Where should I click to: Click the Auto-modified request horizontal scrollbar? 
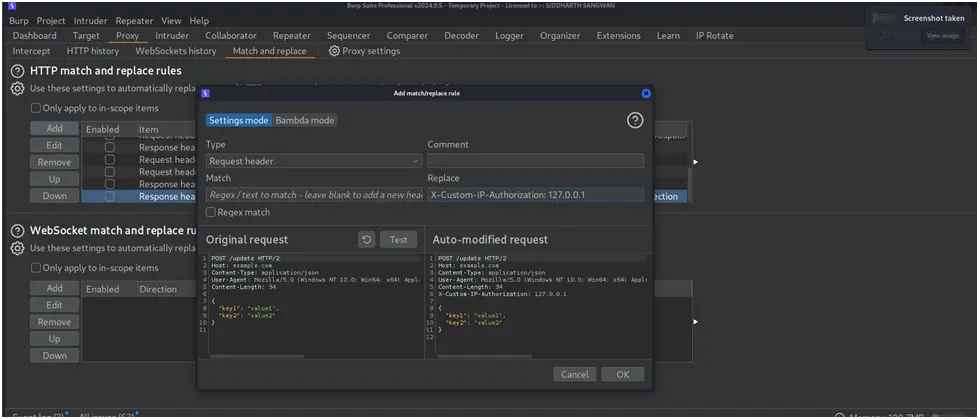(484, 357)
